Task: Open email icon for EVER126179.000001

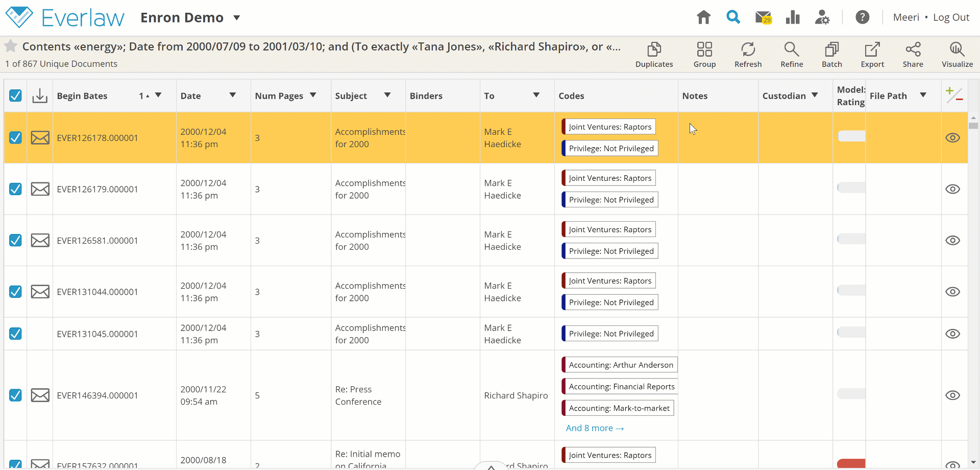Action: coord(40,189)
